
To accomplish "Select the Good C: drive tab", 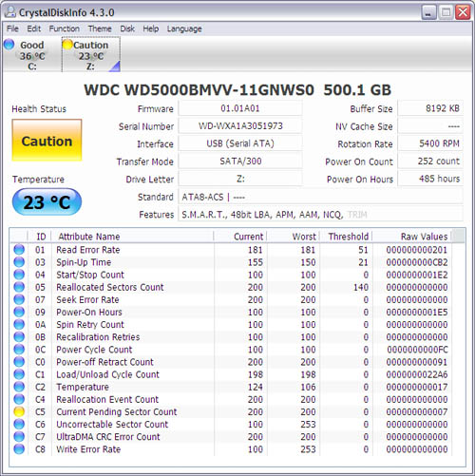I will tap(31, 55).
